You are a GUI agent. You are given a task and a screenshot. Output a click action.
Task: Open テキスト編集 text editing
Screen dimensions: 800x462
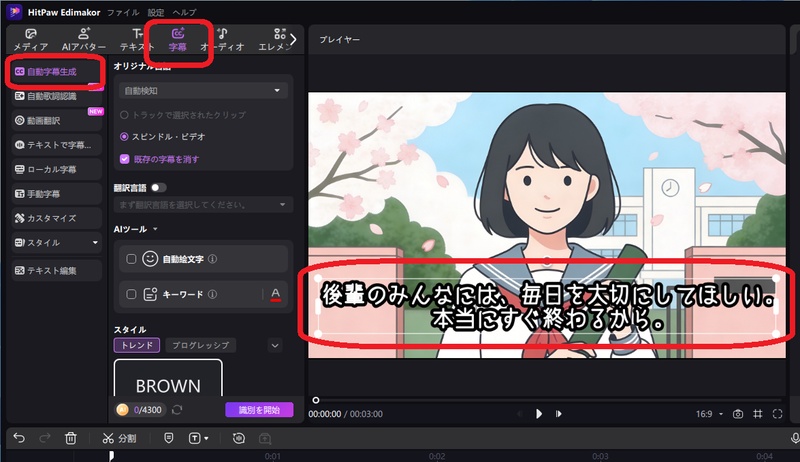click(x=56, y=271)
